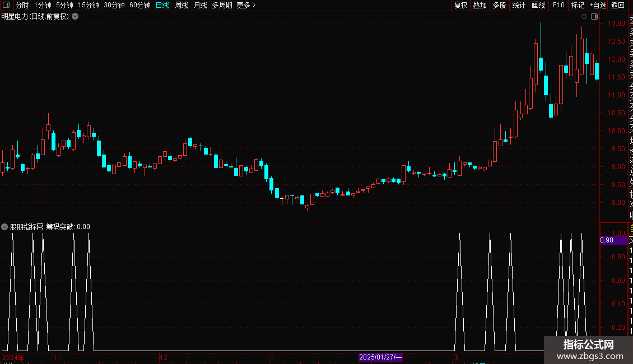Select the 5分钟 period tab

[64, 5]
